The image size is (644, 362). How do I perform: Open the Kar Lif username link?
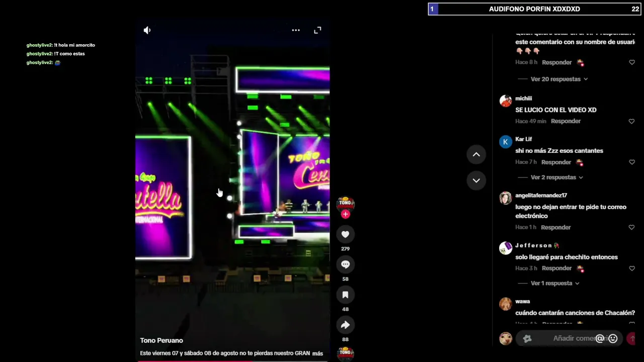(x=523, y=139)
